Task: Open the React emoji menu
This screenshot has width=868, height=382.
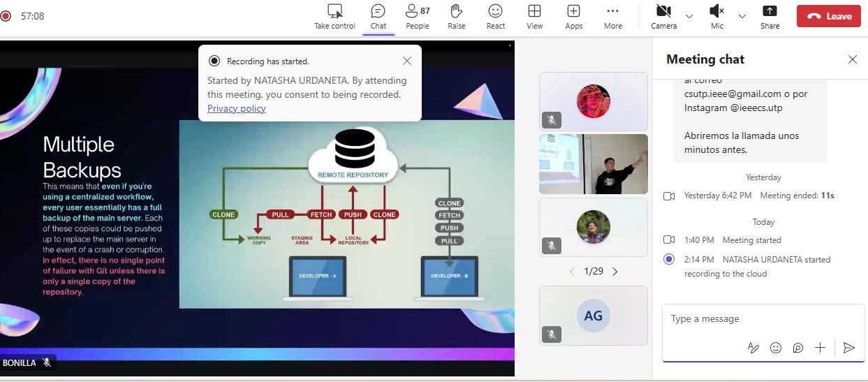Action: 495,16
